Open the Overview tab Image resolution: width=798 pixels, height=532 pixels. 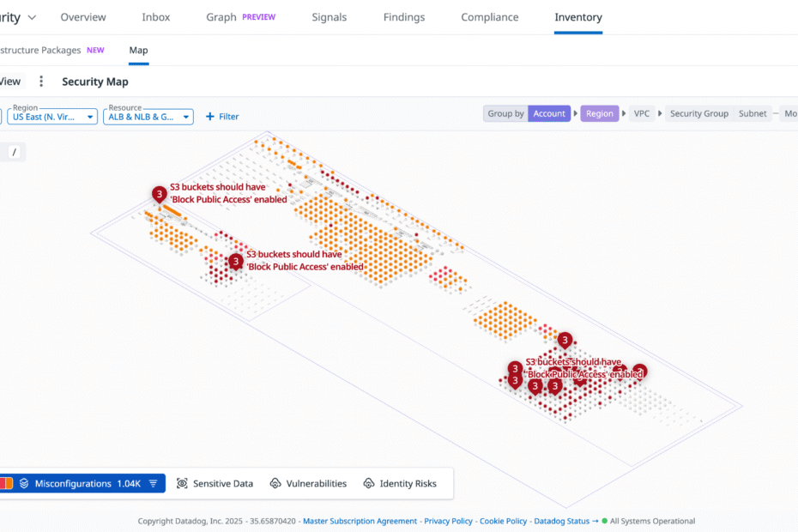click(x=83, y=17)
